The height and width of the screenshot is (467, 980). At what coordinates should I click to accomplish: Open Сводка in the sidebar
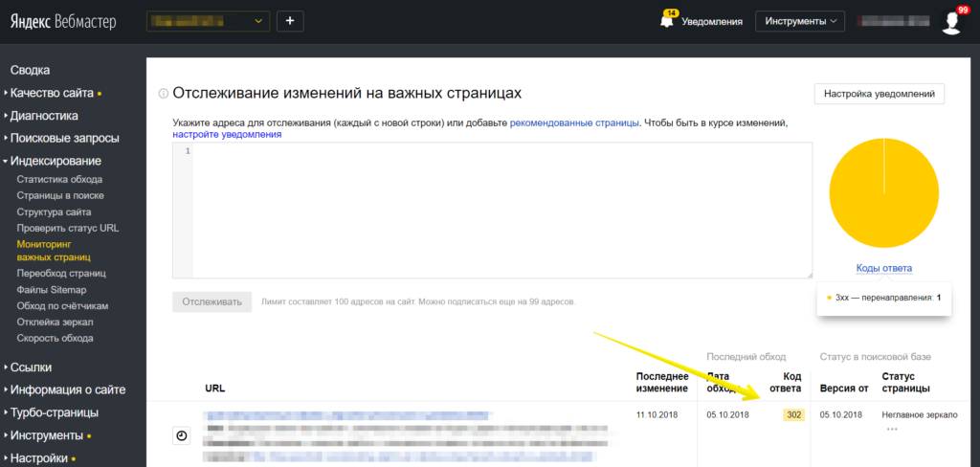(x=30, y=70)
